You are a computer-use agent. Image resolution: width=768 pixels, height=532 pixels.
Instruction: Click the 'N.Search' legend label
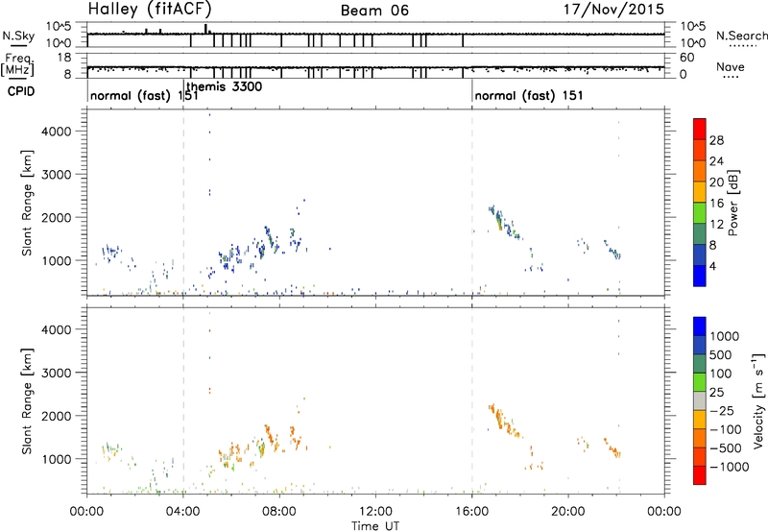742,36
